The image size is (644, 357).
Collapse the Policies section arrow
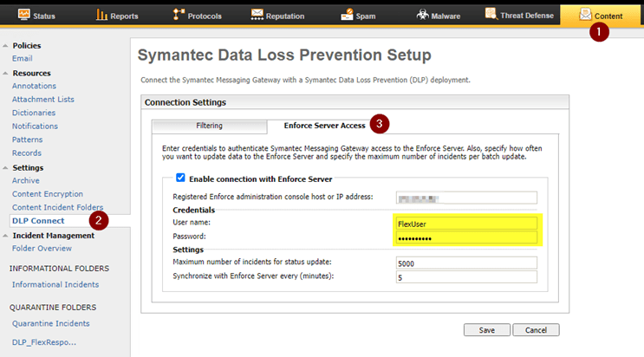6,46
